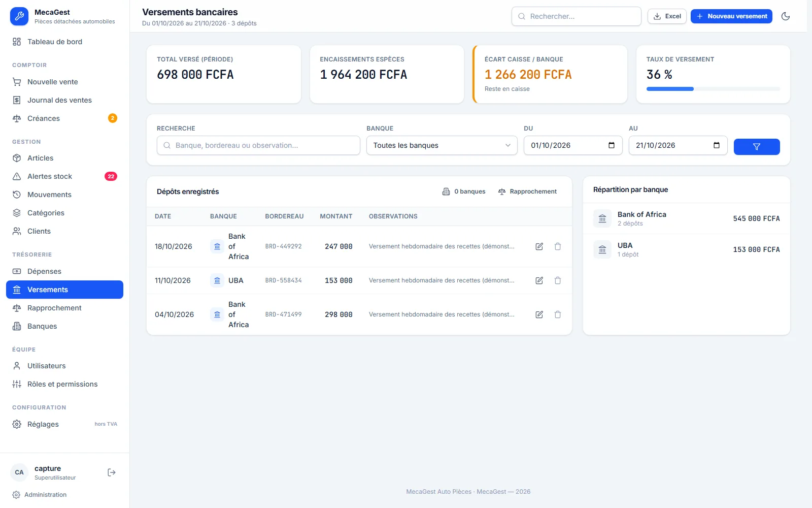Edit the 18/10/2026 deposit row
The width and height of the screenshot is (812, 508).
(x=539, y=246)
